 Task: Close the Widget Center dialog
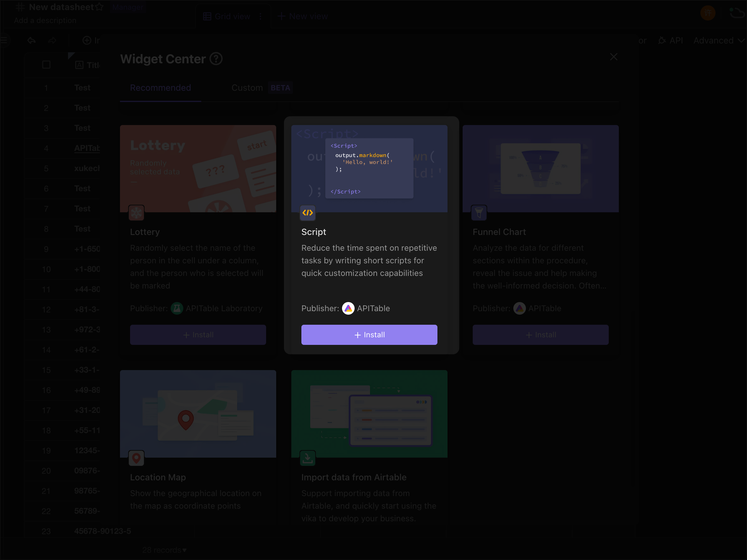(x=613, y=57)
